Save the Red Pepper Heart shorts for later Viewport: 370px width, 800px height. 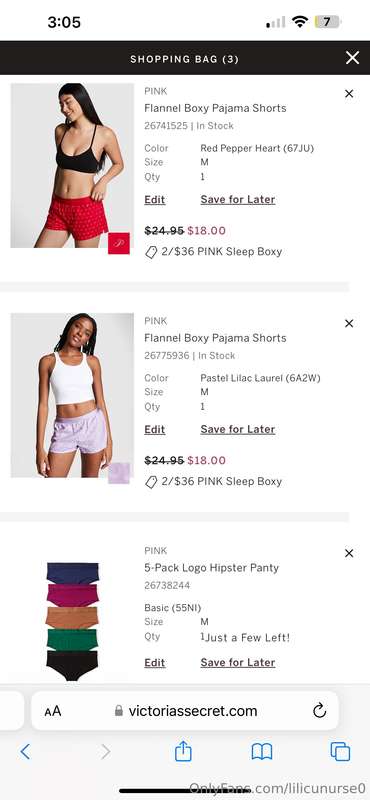click(x=238, y=199)
